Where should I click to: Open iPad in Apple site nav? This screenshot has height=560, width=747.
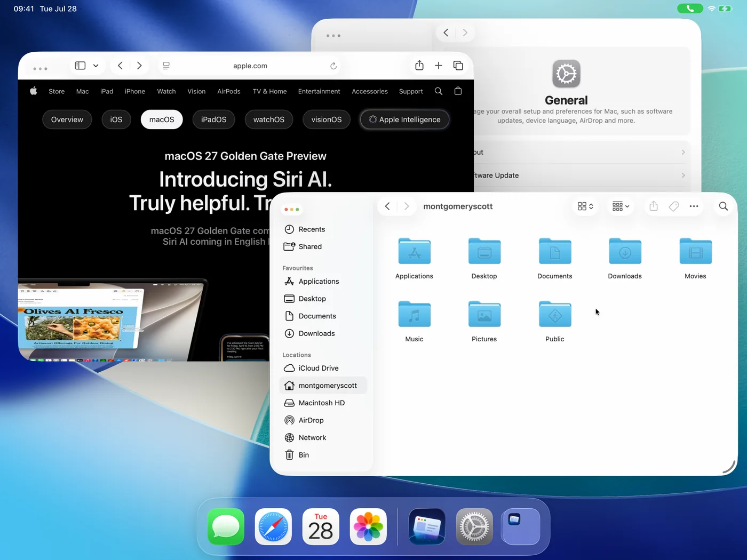pos(107,91)
